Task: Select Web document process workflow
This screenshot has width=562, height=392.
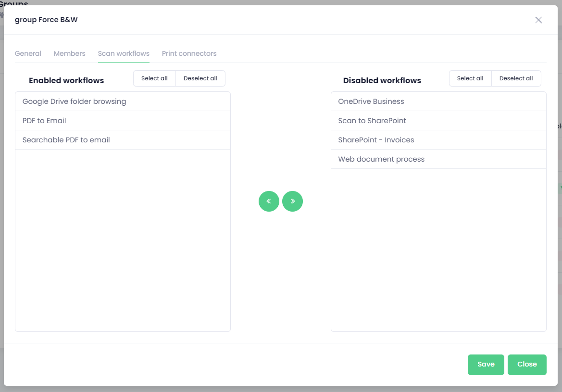Action: coord(438,159)
